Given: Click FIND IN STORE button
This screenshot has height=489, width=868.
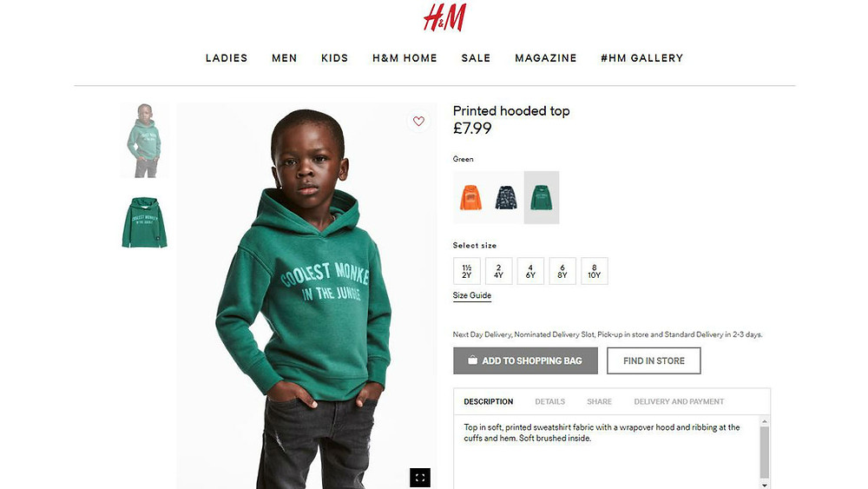Looking at the screenshot, I should click(654, 360).
